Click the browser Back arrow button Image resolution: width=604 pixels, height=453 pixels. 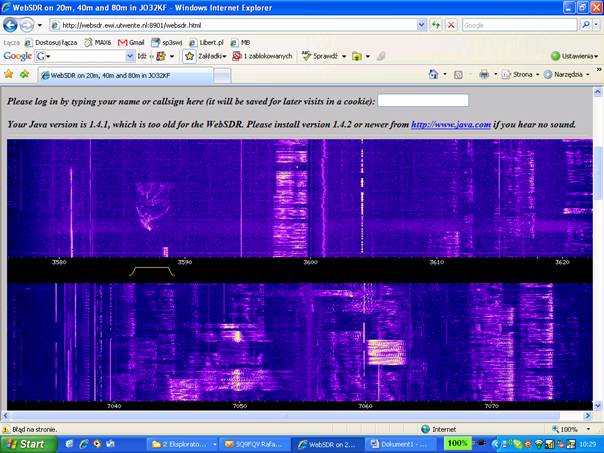pyautogui.click(x=10, y=25)
